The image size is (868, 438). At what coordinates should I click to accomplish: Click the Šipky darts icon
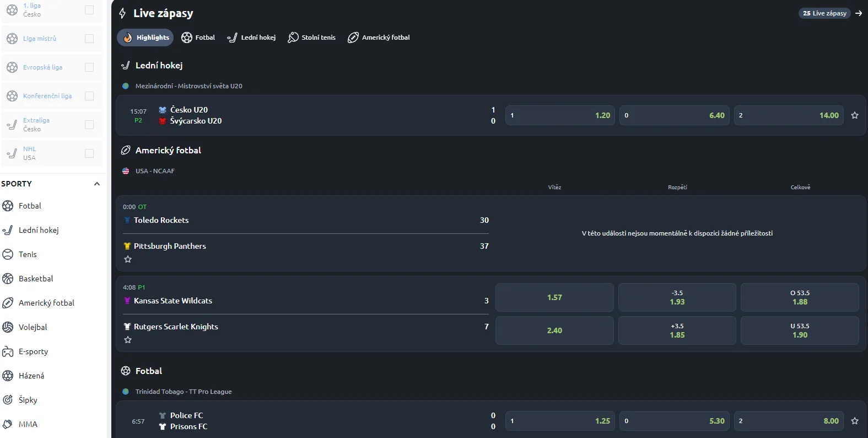click(8, 400)
